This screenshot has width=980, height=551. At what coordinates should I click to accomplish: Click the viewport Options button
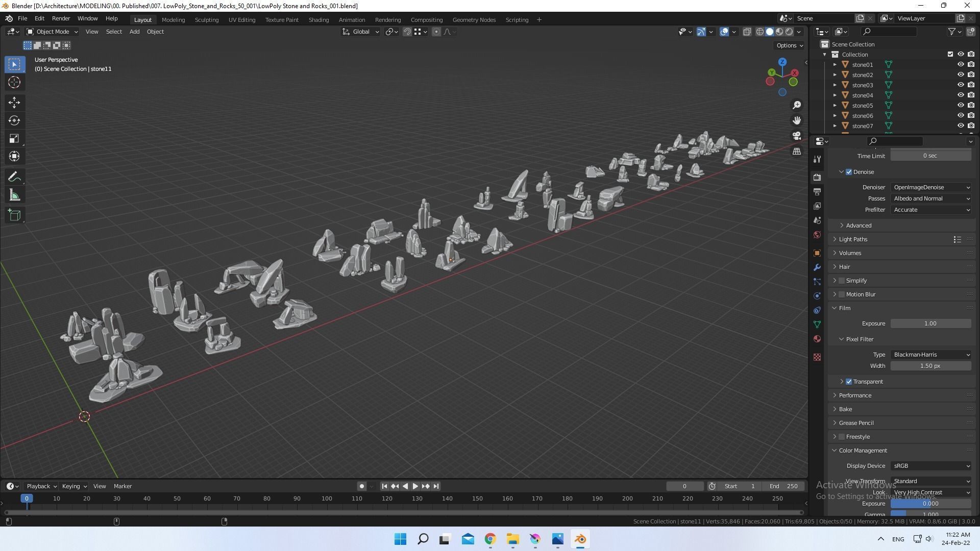tap(789, 45)
